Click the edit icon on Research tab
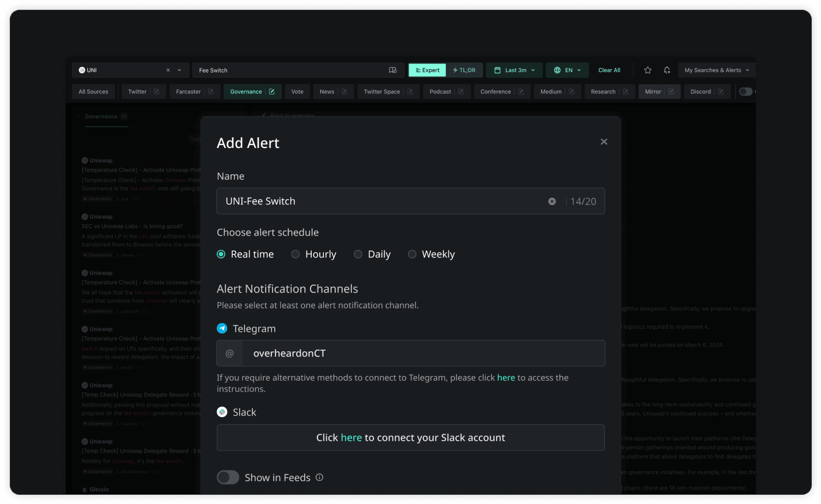 626,92
